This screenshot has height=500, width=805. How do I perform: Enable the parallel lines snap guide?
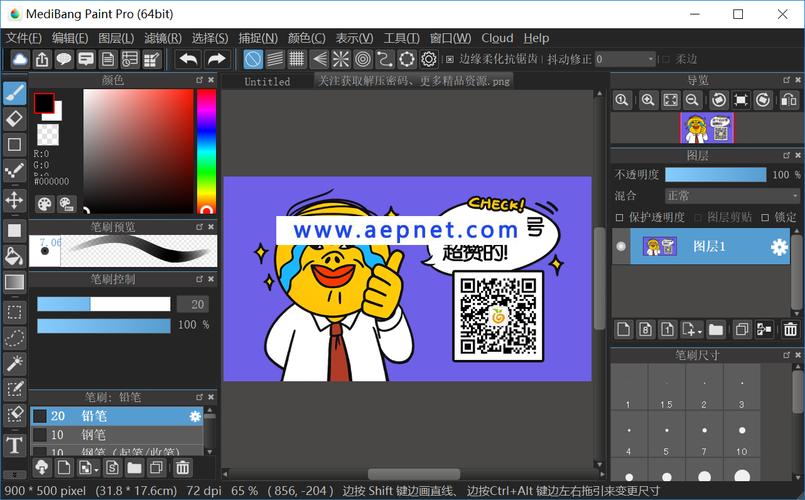pyautogui.click(x=275, y=60)
